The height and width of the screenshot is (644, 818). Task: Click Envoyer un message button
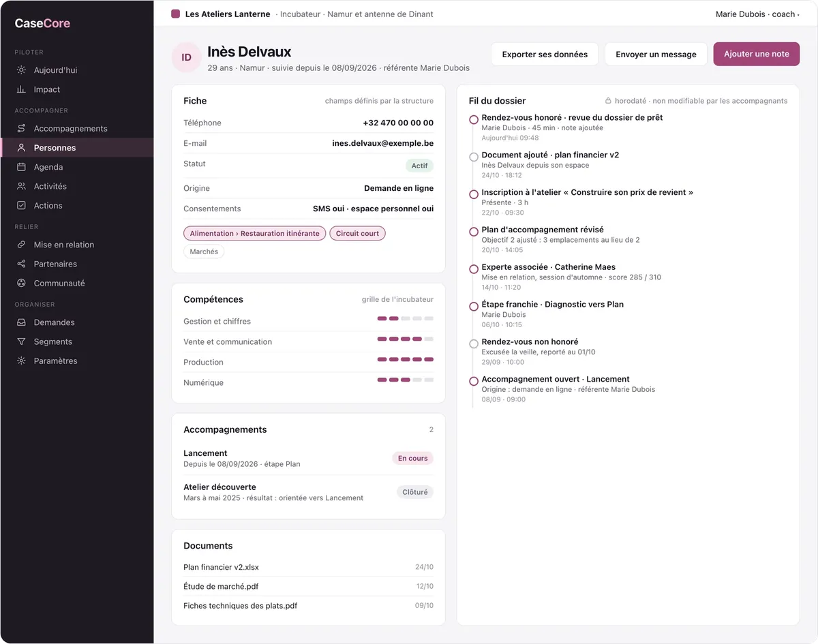point(656,55)
